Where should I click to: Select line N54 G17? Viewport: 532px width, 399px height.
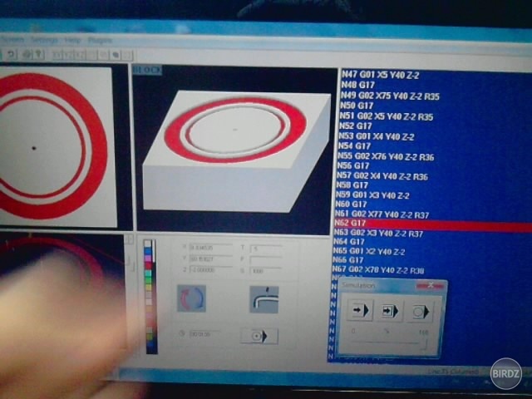pyautogui.click(x=354, y=146)
